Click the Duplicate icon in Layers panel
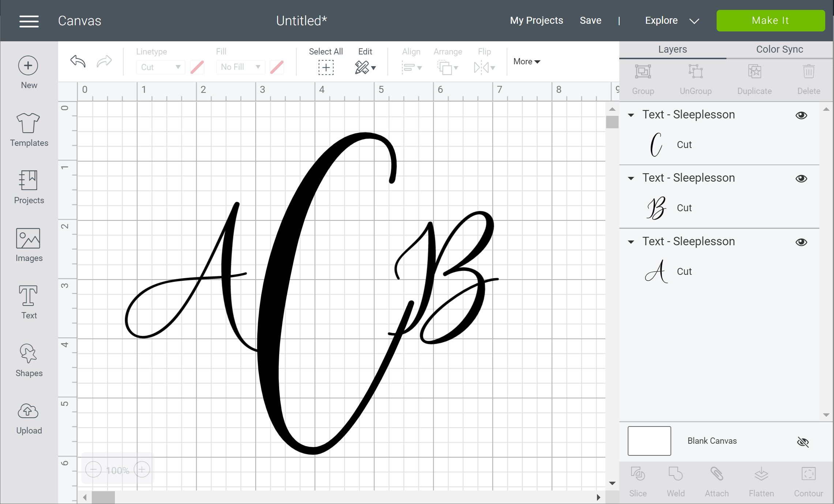Screen dimensions: 834x504 [x=754, y=72]
